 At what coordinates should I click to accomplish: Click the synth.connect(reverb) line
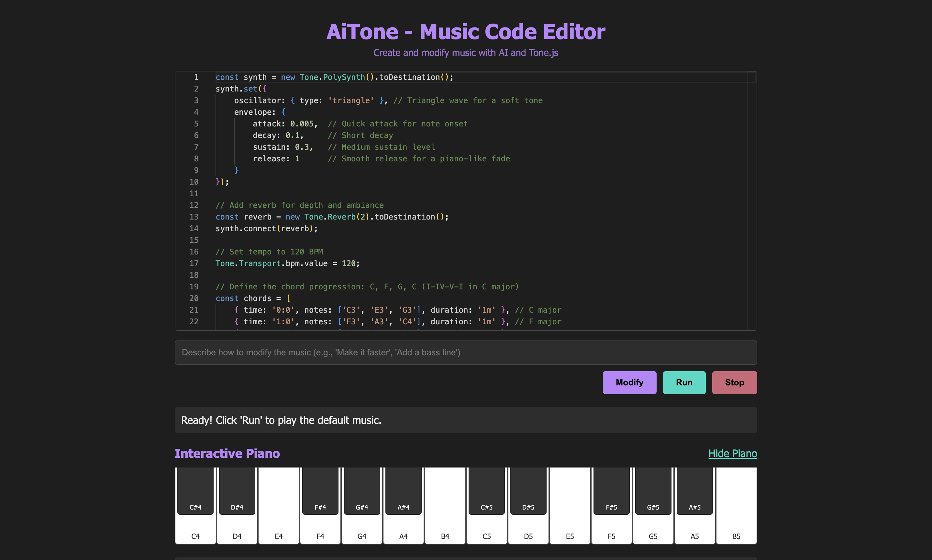(267, 229)
